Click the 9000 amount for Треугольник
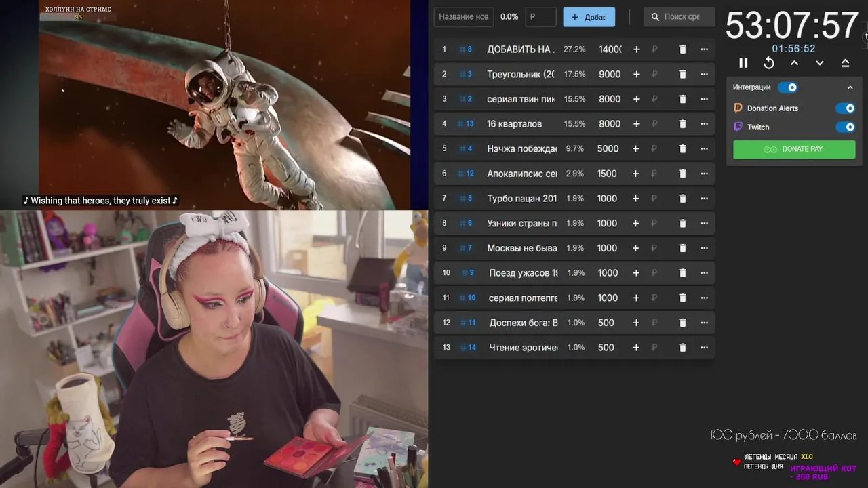The height and width of the screenshot is (488, 868). pos(610,75)
